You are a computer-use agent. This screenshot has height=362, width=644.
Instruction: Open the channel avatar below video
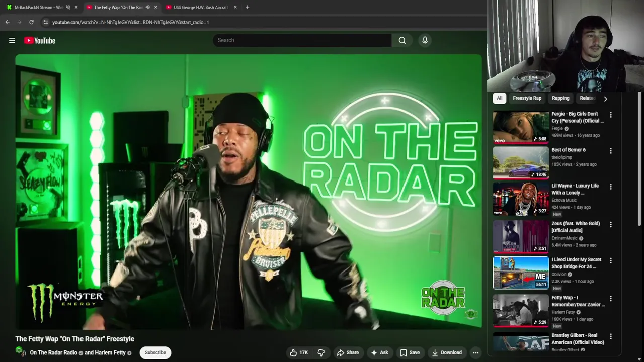[x=21, y=352]
